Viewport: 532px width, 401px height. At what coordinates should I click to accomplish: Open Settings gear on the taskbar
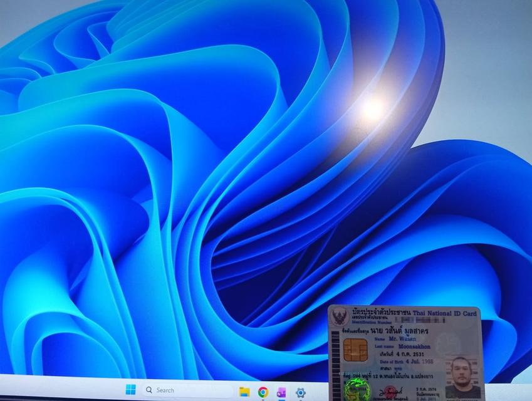coord(301,393)
